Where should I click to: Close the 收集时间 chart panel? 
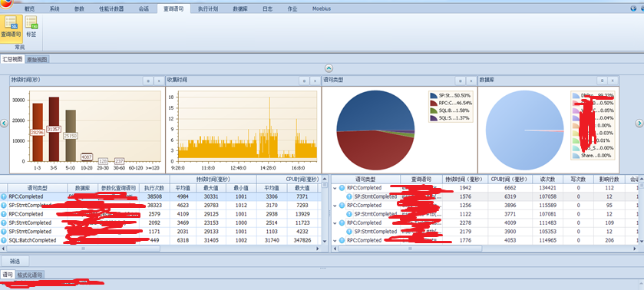[x=315, y=81]
